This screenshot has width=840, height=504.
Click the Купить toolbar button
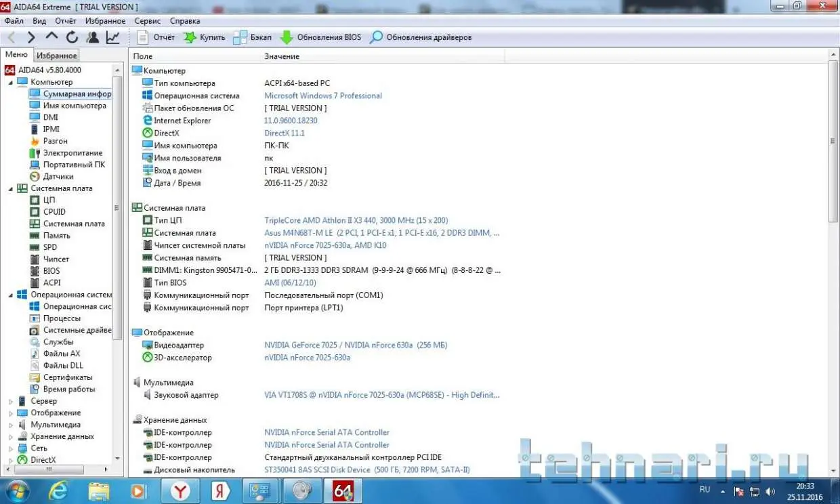click(x=204, y=37)
